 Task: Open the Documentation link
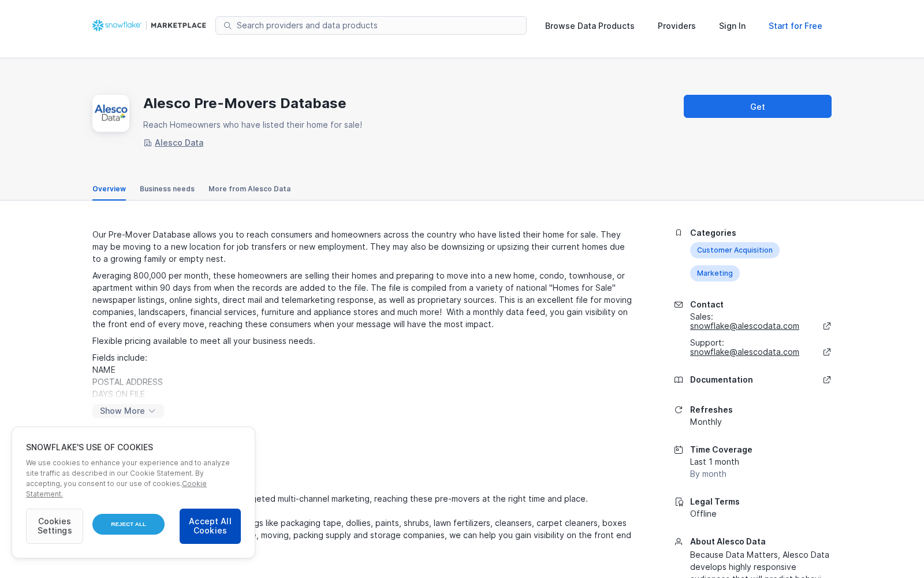point(721,380)
